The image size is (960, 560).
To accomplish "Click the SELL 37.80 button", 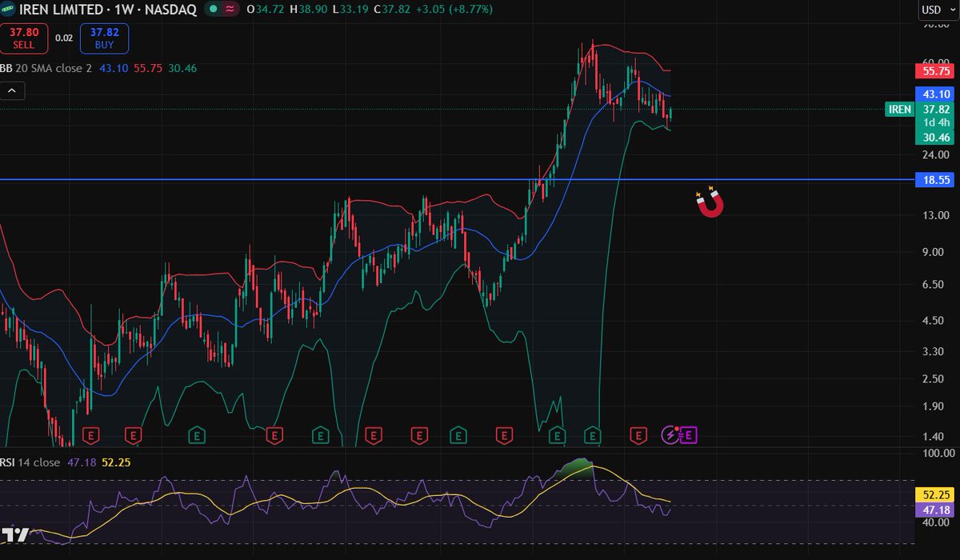I will click(x=24, y=38).
